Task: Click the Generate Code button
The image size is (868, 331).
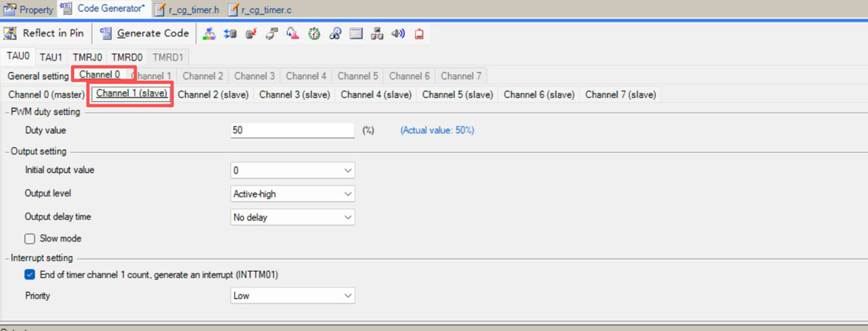Action: coord(144,33)
